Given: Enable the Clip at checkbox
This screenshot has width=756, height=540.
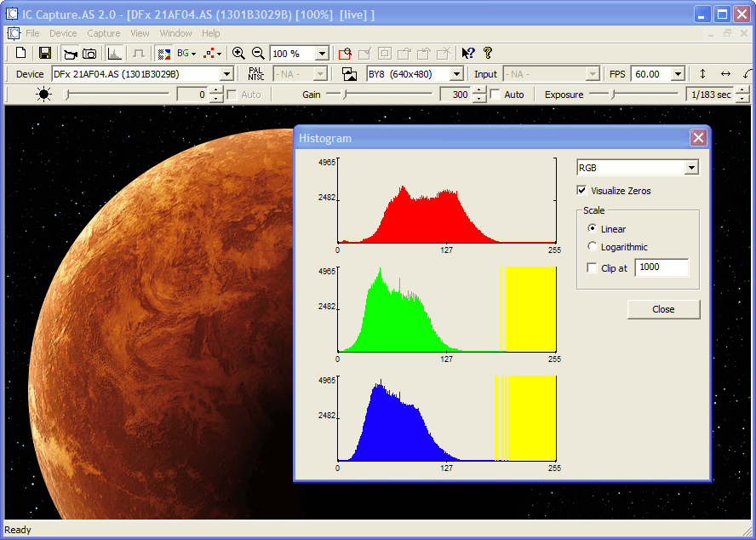Looking at the screenshot, I should [592, 267].
